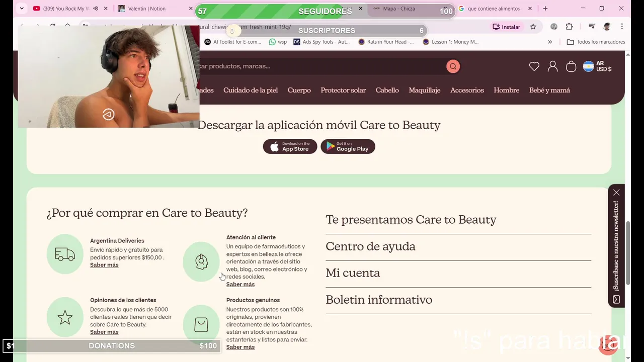This screenshot has width=644, height=362.
Task: Click the gray extension icon beside the puzzle
Action: pos(554,27)
